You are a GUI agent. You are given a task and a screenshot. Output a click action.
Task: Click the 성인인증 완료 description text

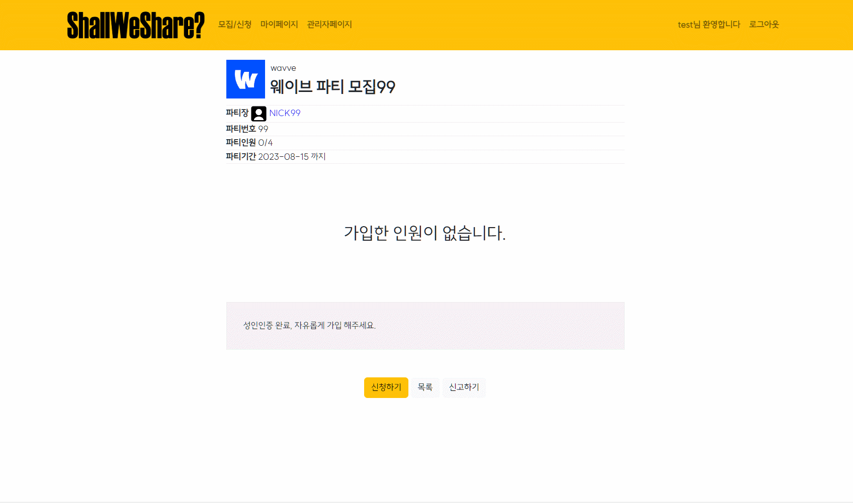click(x=309, y=326)
